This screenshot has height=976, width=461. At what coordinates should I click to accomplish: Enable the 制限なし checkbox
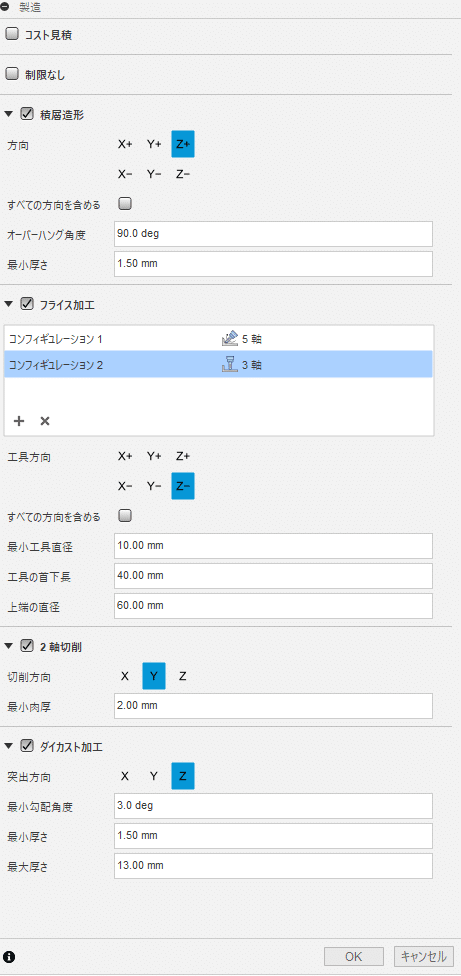coord(12,75)
